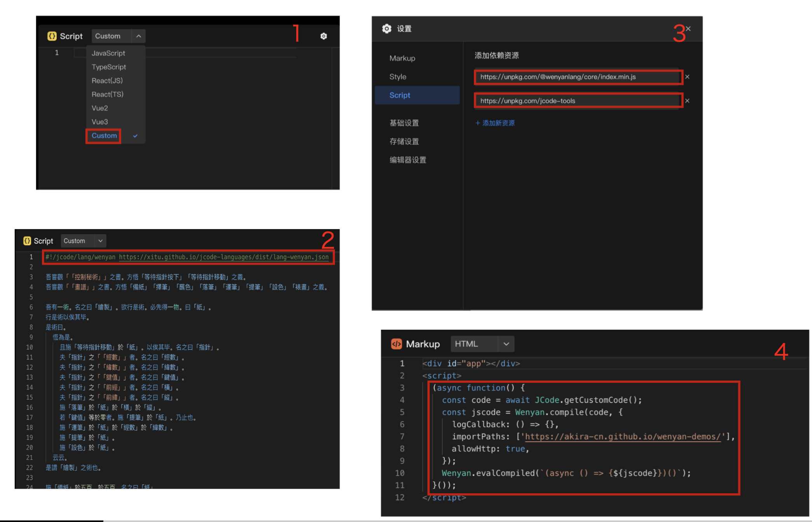Click the yellow Script braces icon in panel 1
The image size is (812, 522).
pyautogui.click(x=52, y=36)
